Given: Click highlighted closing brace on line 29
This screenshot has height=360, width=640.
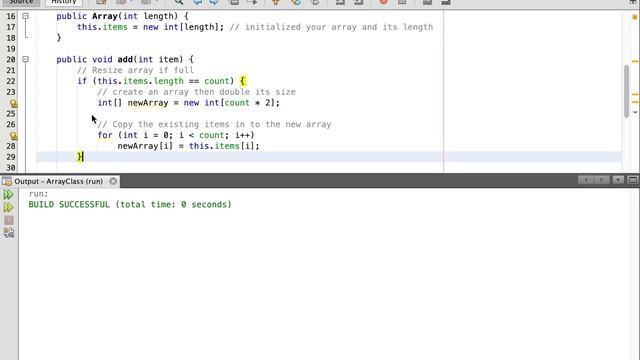Looking at the screenshot, I should (x=80, y=157).
